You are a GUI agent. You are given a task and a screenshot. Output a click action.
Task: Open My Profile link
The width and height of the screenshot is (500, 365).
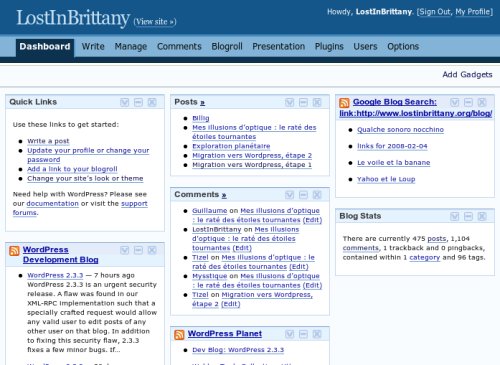pos(473,12)
